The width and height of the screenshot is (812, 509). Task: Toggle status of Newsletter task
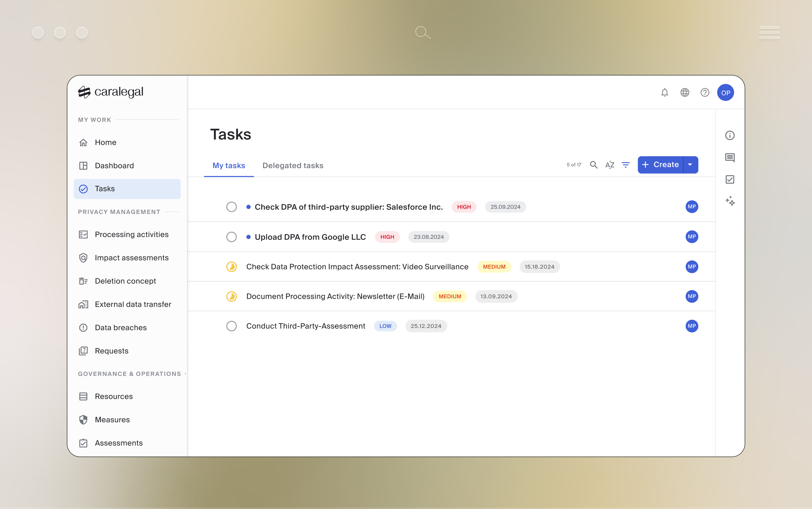coord(231,296)
